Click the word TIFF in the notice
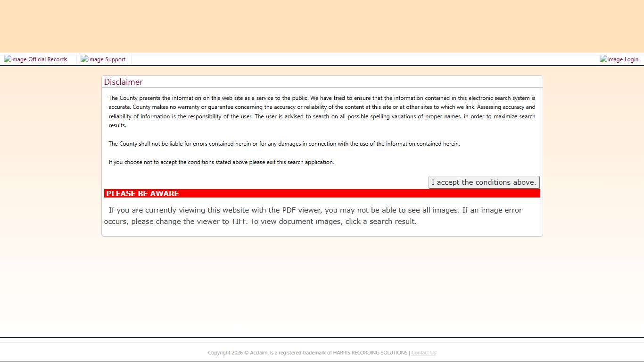 [x=239, y=222]
